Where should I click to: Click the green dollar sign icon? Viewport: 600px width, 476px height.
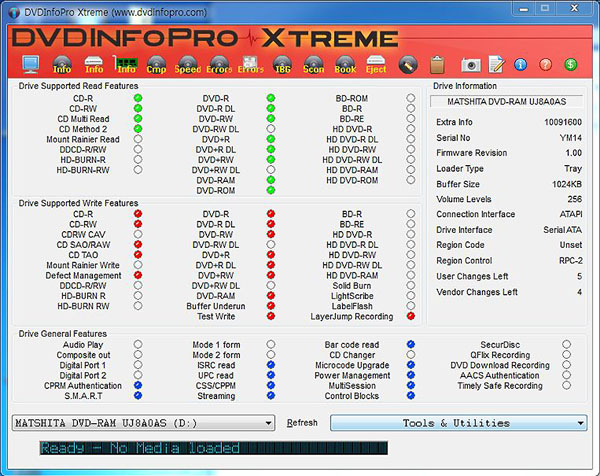pos(571,64)
